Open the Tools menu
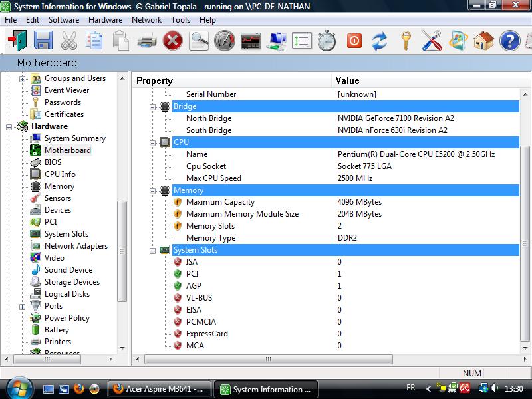532x399 pixels. pos(180,20)
